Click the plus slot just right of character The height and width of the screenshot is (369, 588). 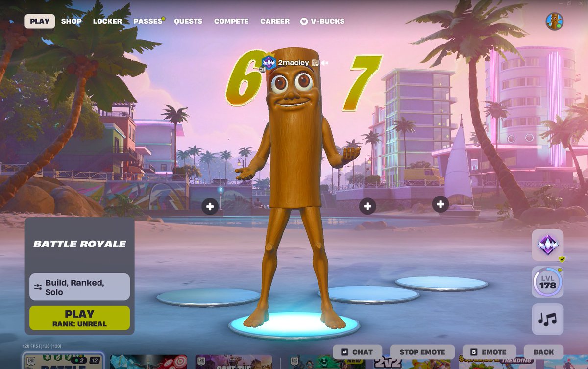367,207
